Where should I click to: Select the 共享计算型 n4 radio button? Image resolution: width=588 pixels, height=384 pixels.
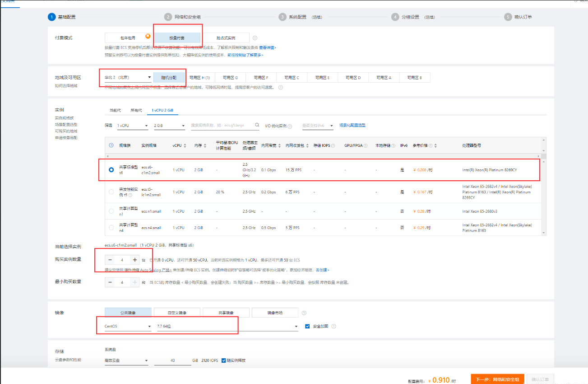click(x=111, y=228)
